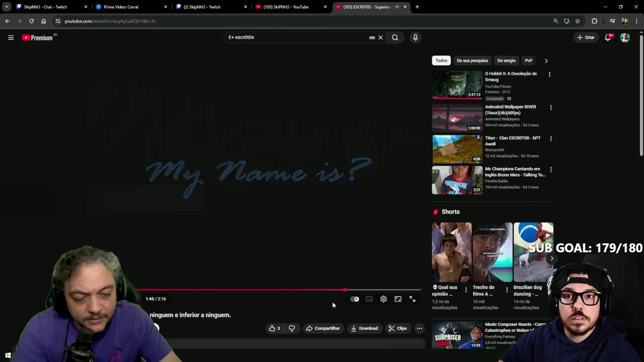Open options for Titan Clan ESCR0T0S video

tap(551, 139)
